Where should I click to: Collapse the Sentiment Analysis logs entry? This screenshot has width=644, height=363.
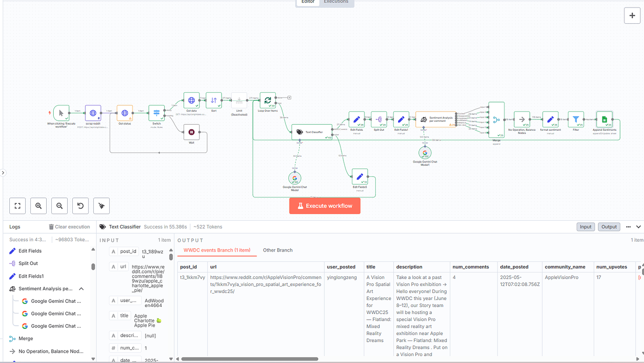click(x=81, y=288)
